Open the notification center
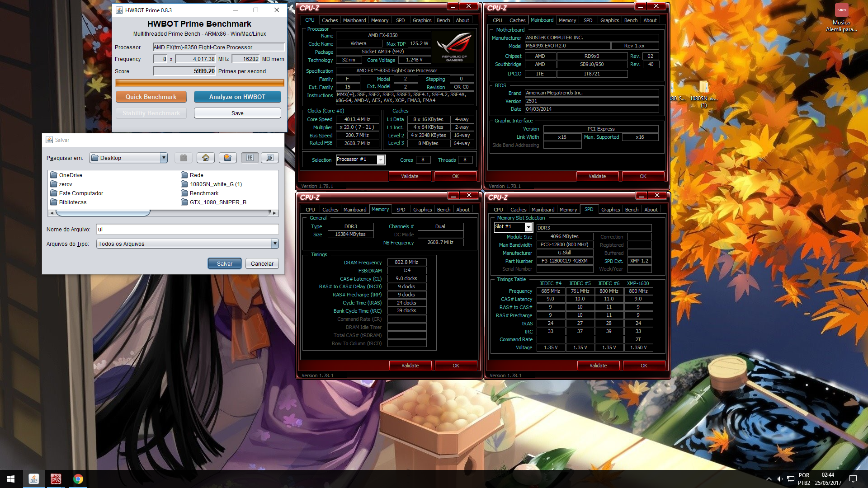This screenshot has width=868, height=488. coord(853,479)
